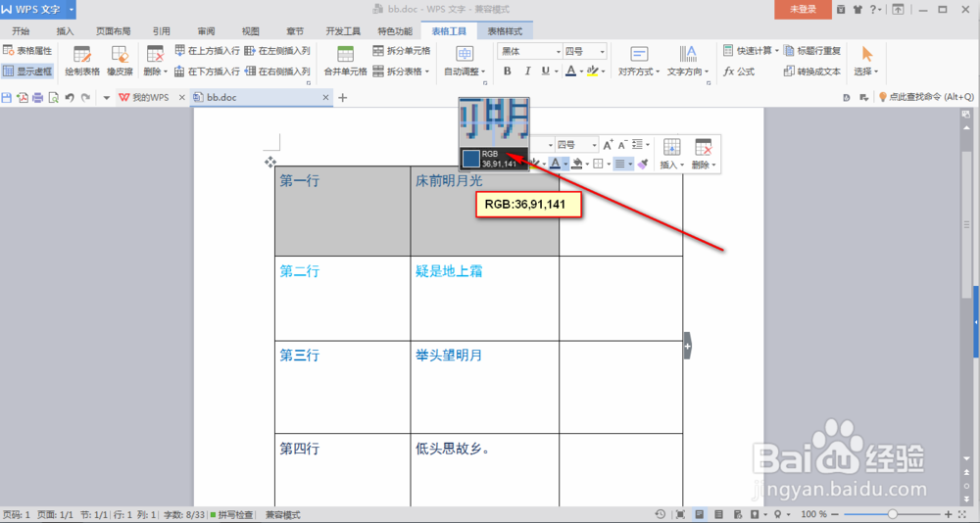Switch to the 插入 (Insert) tab
Screen dimensions: 980x523
tap(65, 30)
